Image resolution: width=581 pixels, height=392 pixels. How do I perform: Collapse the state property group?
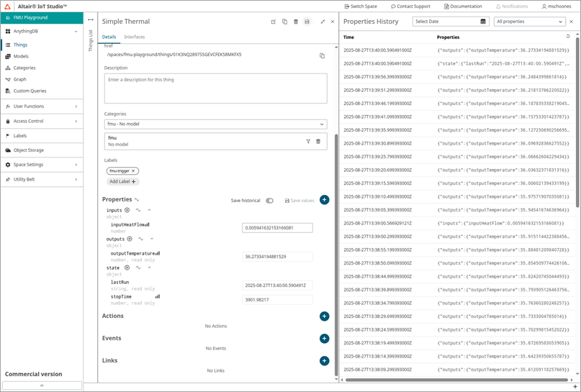(148, 268)
